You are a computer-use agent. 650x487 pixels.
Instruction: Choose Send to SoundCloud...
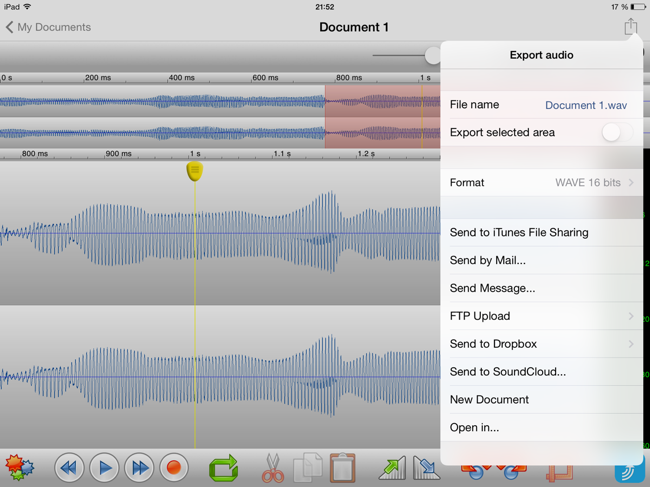[x=541, y=372]
